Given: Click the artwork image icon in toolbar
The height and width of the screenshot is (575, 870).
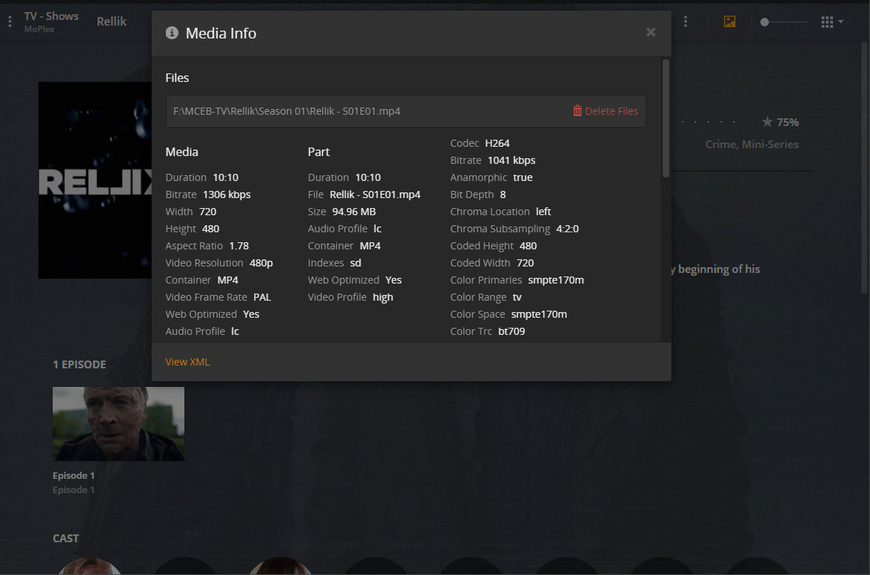Looking at the screenshot, I should point(730,22).
